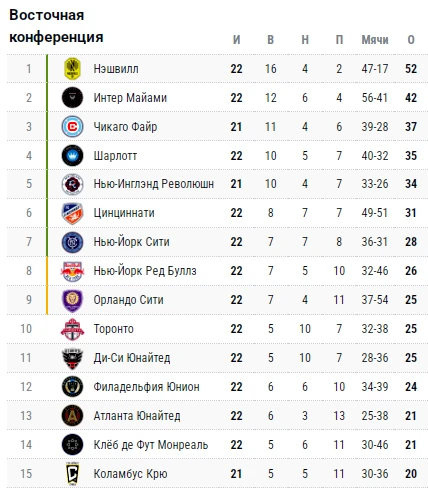Click the New York Red Bulls logo
Viewport: 428px width, 493px height.
(72, 271)
